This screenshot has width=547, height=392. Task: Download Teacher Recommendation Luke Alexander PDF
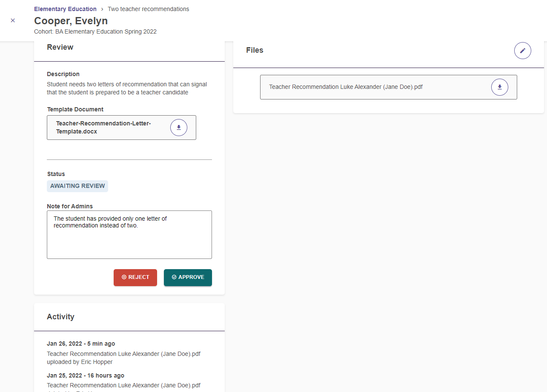coord(499,87)
